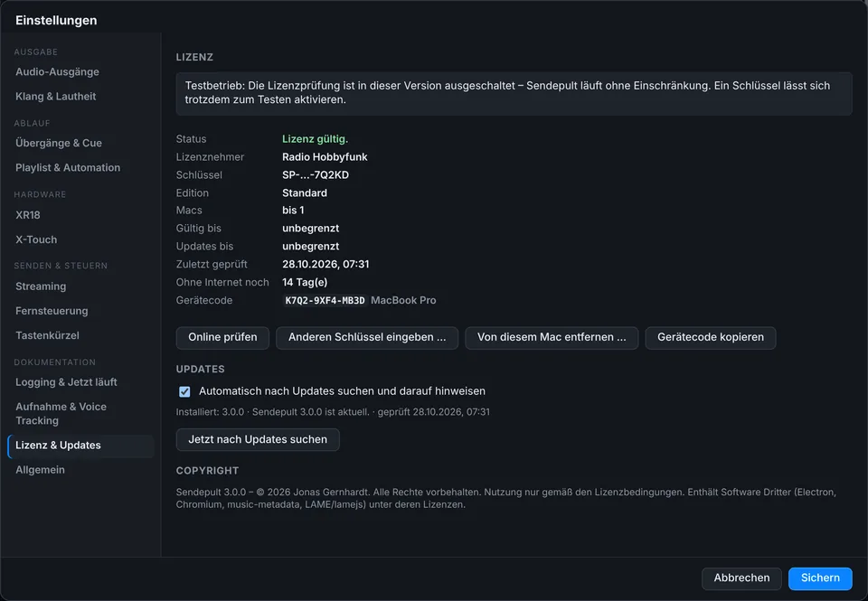Click MacBook Pro device name
Viewport: 868px width, 601px height.
pos(403,300)
